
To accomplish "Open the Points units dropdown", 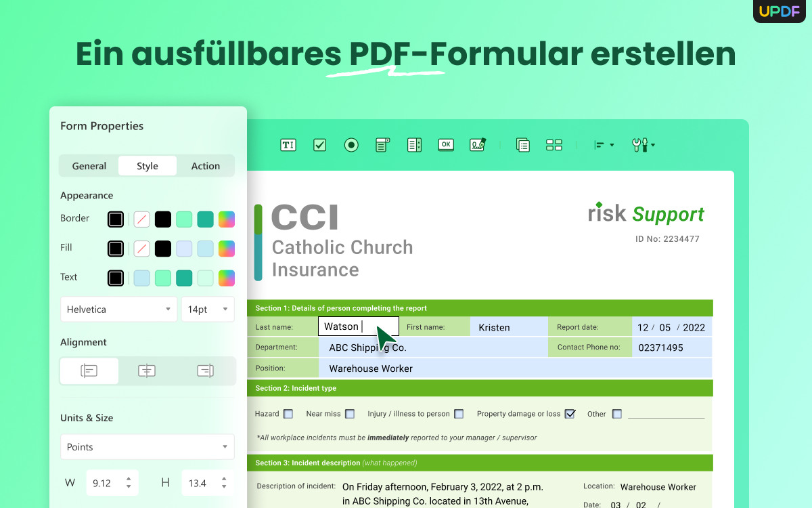I will click(148, 446).
